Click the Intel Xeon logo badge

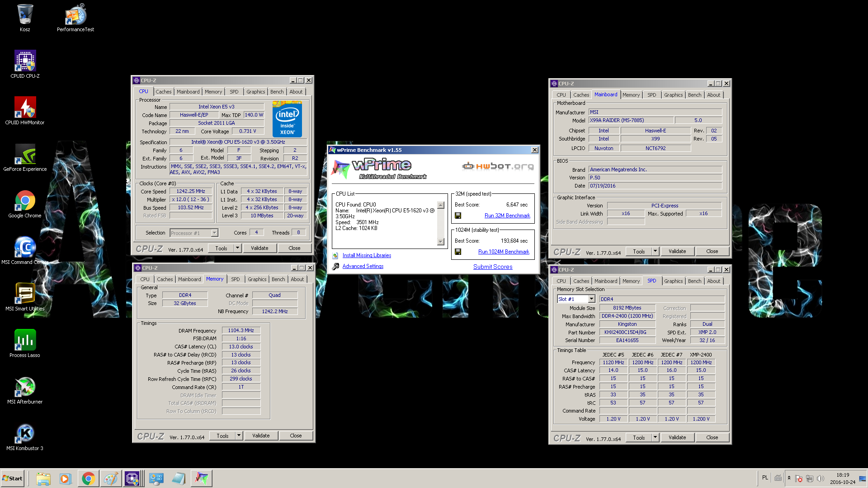tap(287, 119)
